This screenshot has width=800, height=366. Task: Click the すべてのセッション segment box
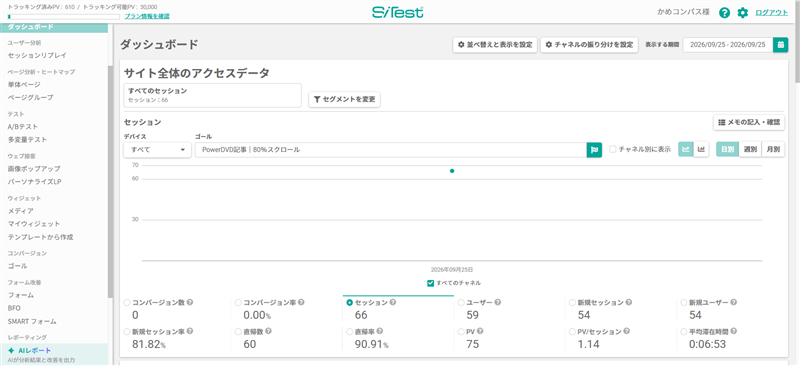tap(213, 95)
